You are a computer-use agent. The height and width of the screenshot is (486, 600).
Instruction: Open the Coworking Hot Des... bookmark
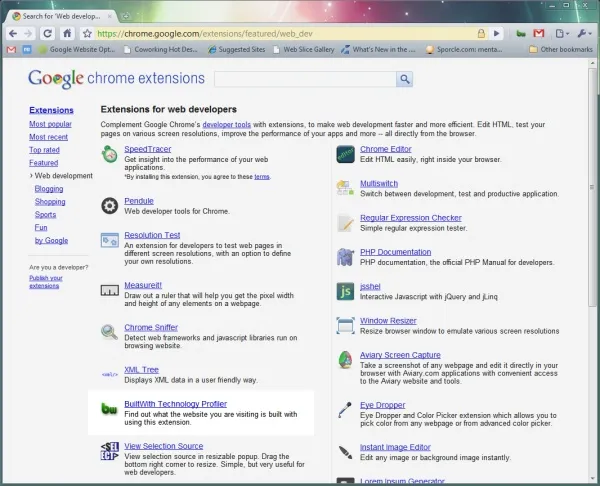tap(161, 49)
